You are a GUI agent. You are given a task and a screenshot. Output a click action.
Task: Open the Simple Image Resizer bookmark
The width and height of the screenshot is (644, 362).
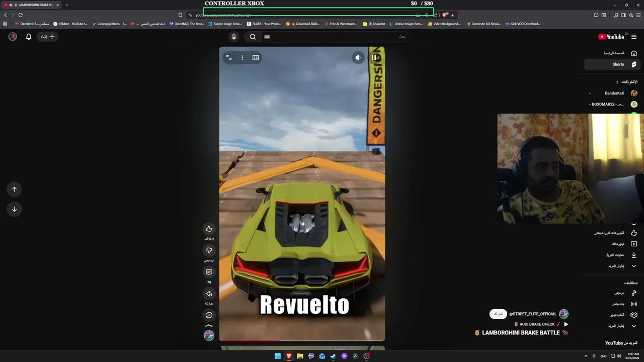click(x=225, y=24)
